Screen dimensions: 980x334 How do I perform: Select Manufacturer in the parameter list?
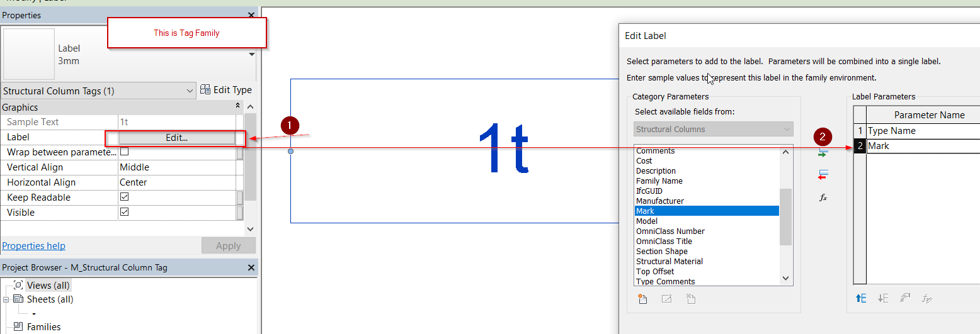[x=660, y=201]
